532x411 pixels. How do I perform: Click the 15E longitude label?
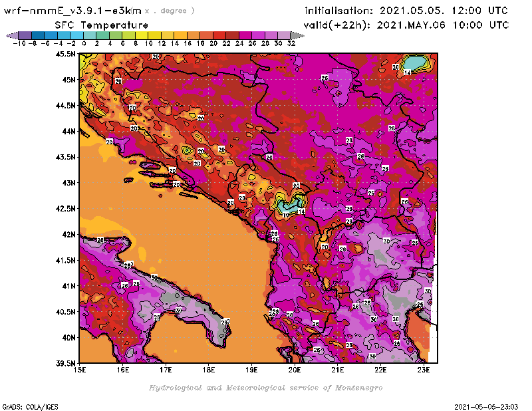[x=80, y=370]
